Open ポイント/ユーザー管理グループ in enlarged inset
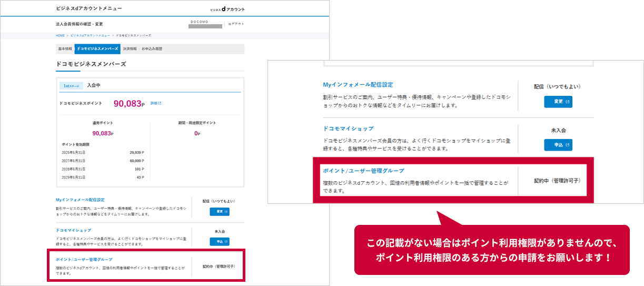 [363, 171]
